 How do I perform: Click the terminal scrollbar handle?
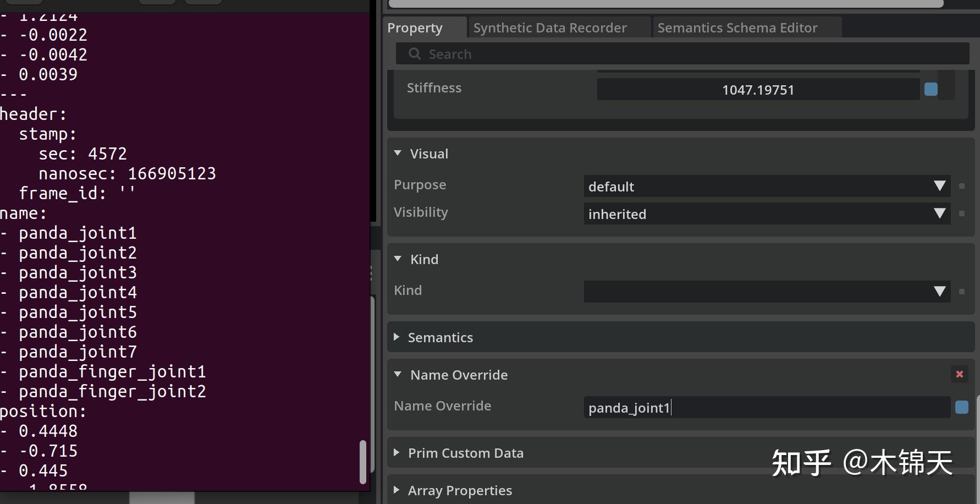(x=364, y=464)
